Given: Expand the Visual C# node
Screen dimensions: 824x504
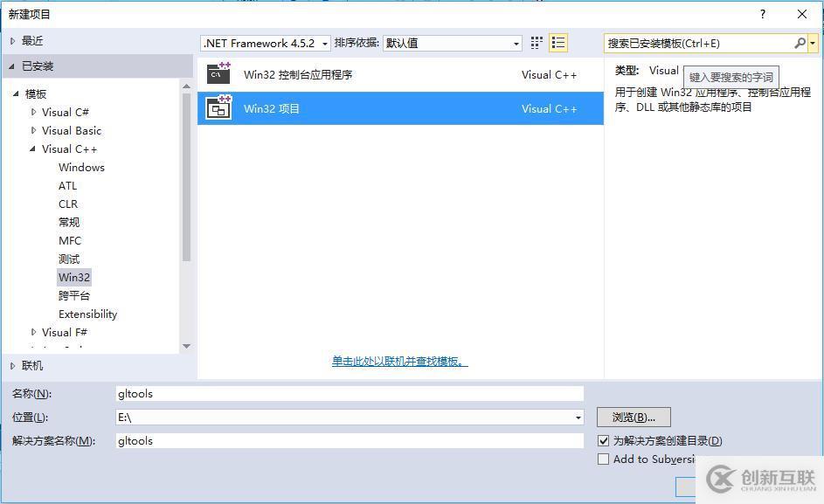Looking at the screenshot, I should (x=33, y=112).
